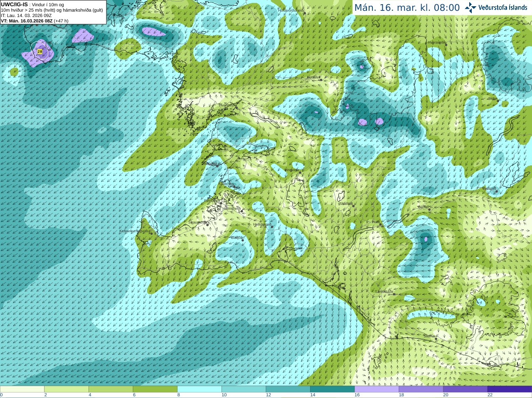Click the Veðurstofa Íslands text
The image size is (532, 398).
point(502,7)
